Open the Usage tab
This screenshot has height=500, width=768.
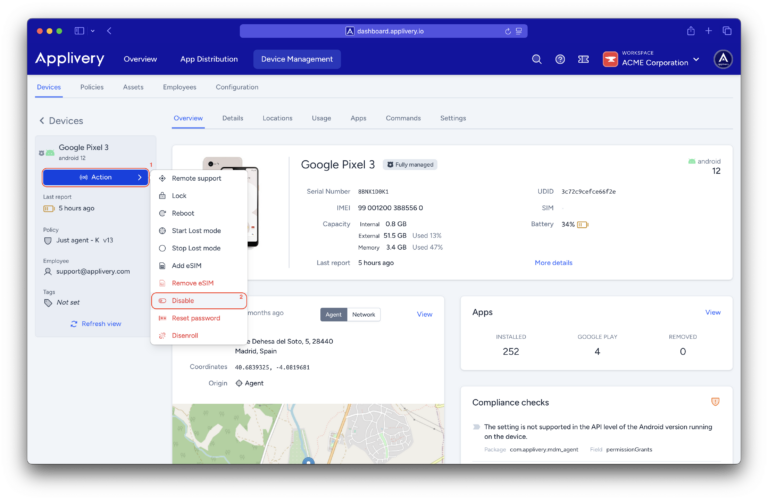click(321, 118)
